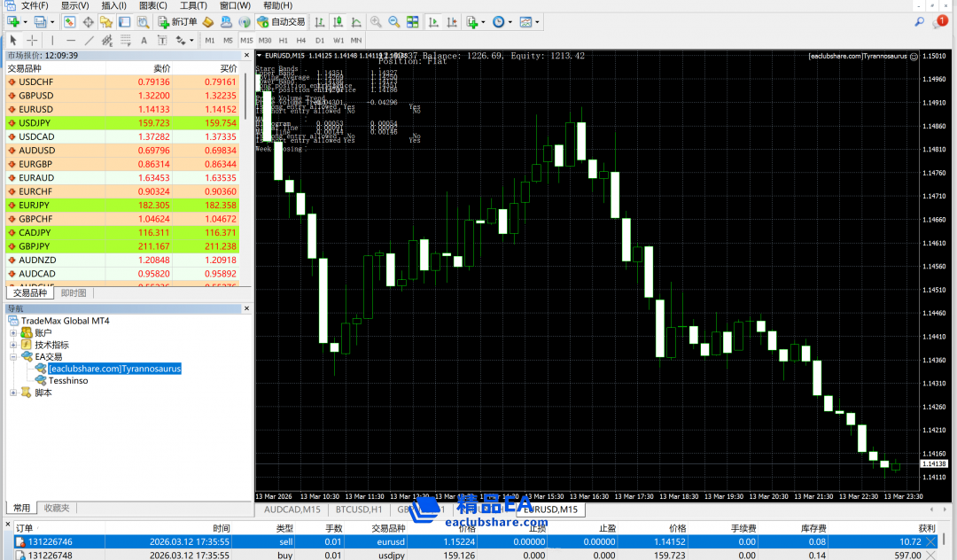957x560 pixels.
Task: Switch chart to candlestick display icon
Action: pyautogui.click(x=338, y=21)
